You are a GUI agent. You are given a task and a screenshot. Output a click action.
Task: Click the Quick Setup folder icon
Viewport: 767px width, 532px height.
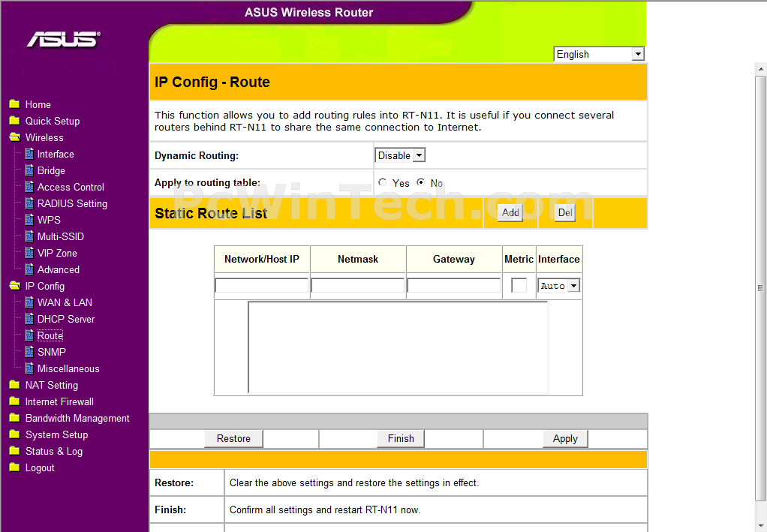coord(15,121)
